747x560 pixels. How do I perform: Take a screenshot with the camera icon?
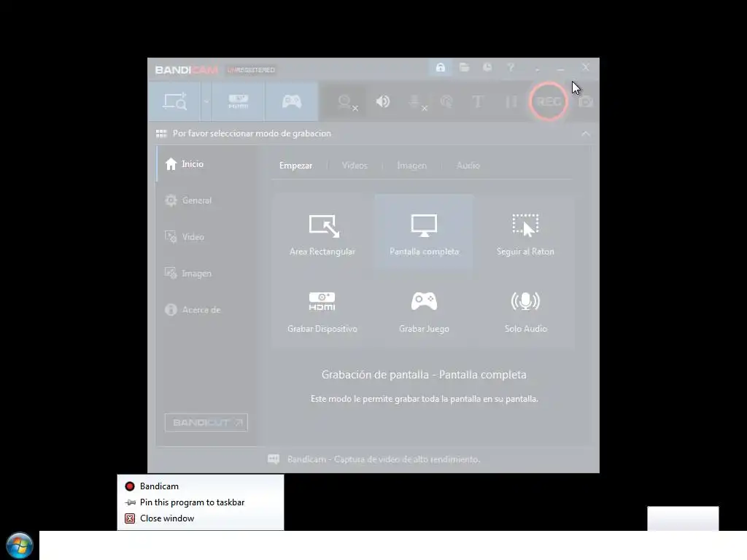click(586, 101)
